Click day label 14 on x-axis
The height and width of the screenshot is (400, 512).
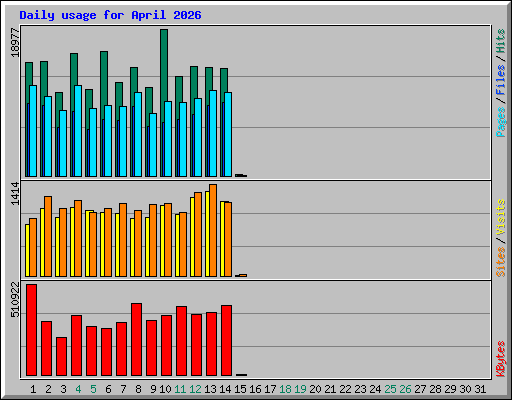pyautogui.click(x=225, y=389)
